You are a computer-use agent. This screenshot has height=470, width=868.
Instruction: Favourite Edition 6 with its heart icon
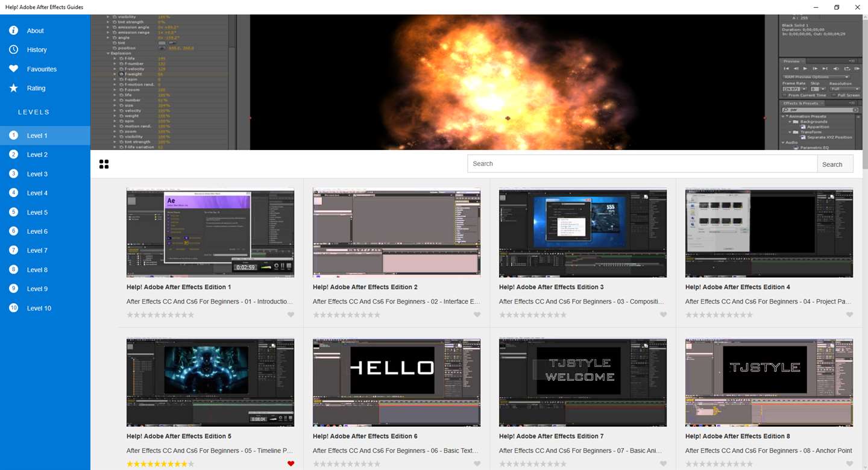click(x=477, y=464)
